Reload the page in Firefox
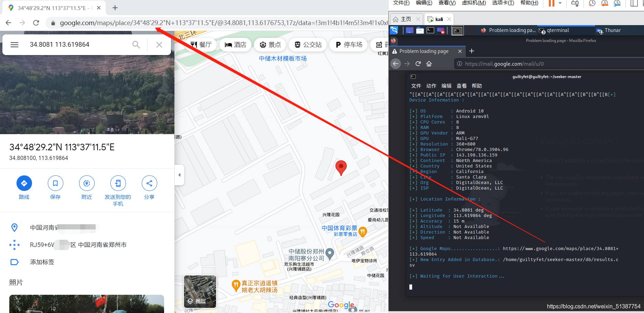This screenshot has height=313, width=644. click(418, 64)
